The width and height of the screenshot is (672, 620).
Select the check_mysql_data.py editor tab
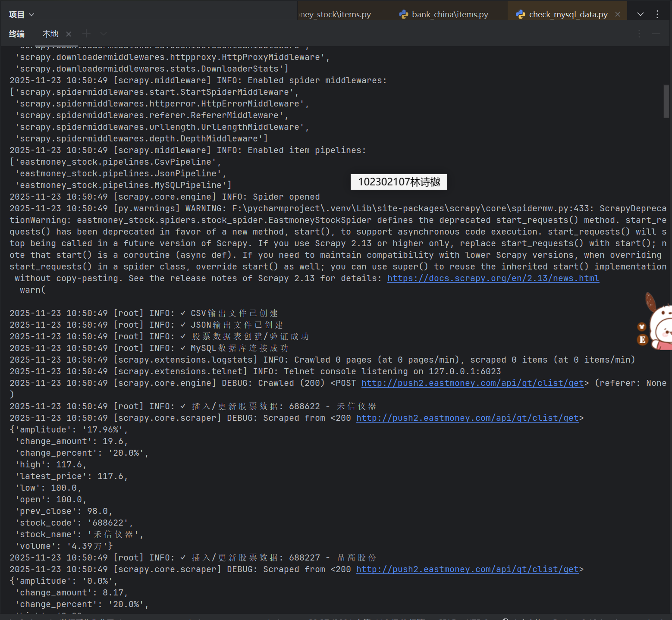[x=568, y=14]
